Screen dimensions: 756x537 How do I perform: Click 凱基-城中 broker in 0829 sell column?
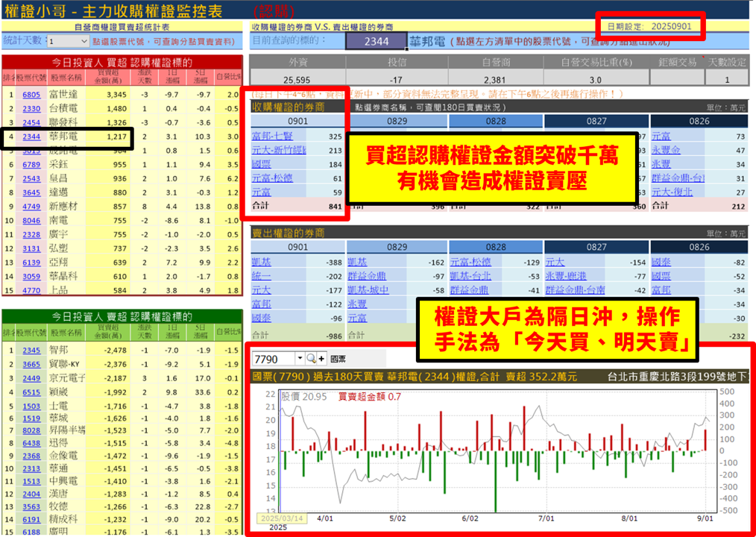pyautogui.click(x=368, y=290)
